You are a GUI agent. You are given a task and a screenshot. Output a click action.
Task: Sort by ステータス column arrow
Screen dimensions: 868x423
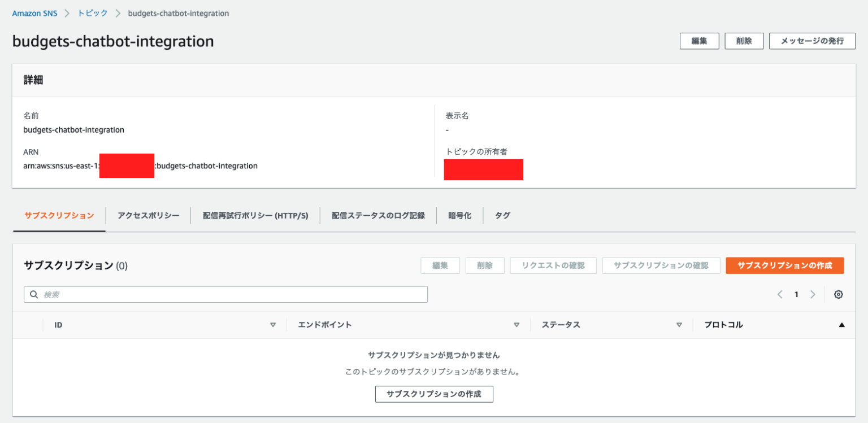pyautogui.click(x=679, y=325)
